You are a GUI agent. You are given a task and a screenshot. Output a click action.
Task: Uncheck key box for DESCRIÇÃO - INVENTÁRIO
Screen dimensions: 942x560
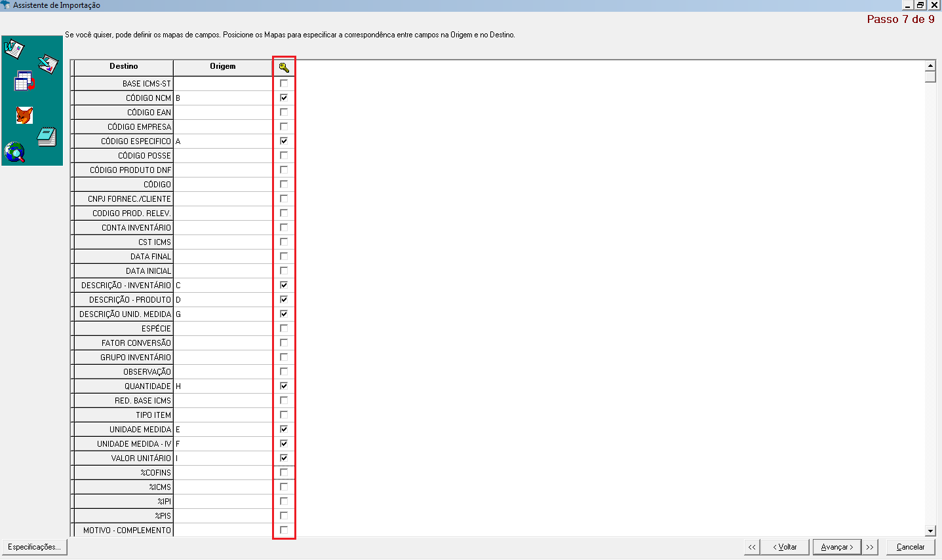(284, 285)
